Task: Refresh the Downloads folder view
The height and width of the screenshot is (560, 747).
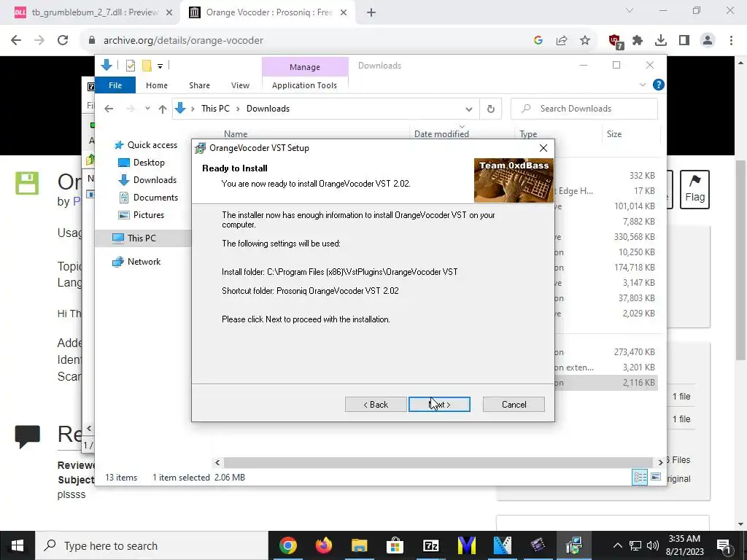Action: (x=491, y=109)
